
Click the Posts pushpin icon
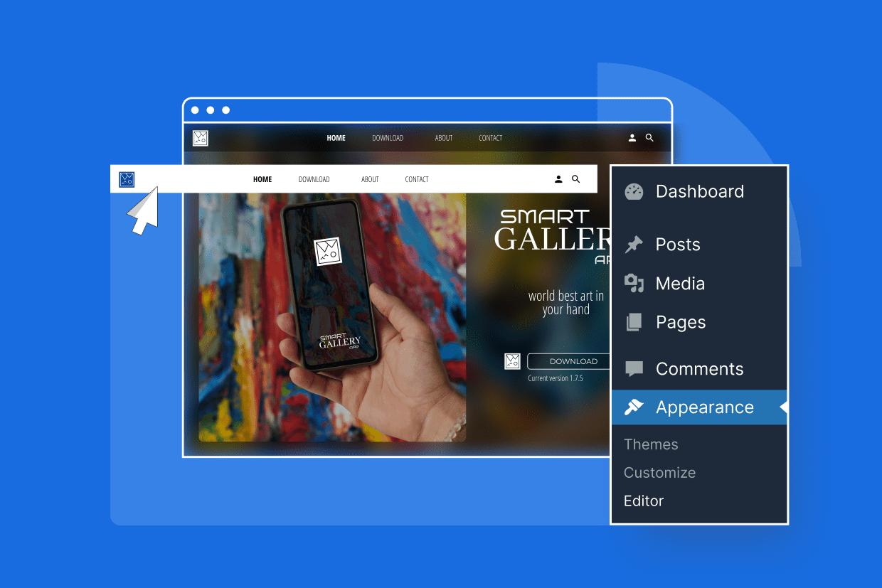pos(634,245)
